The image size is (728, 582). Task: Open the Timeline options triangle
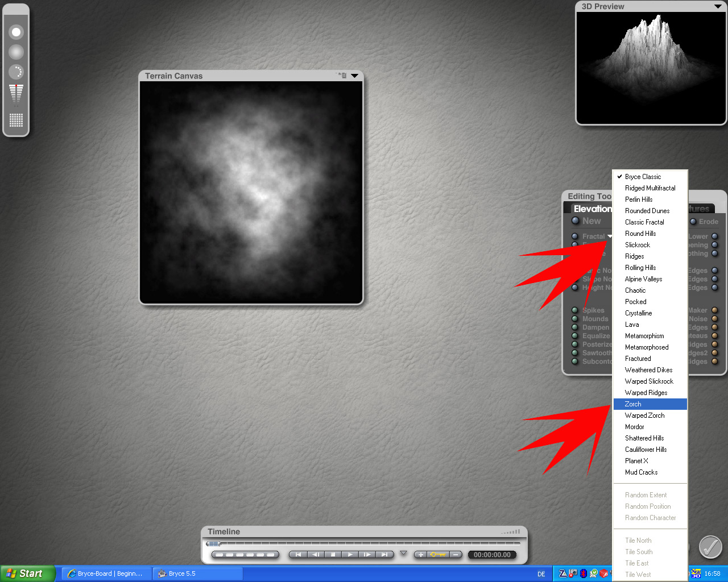tap(404, 553)
